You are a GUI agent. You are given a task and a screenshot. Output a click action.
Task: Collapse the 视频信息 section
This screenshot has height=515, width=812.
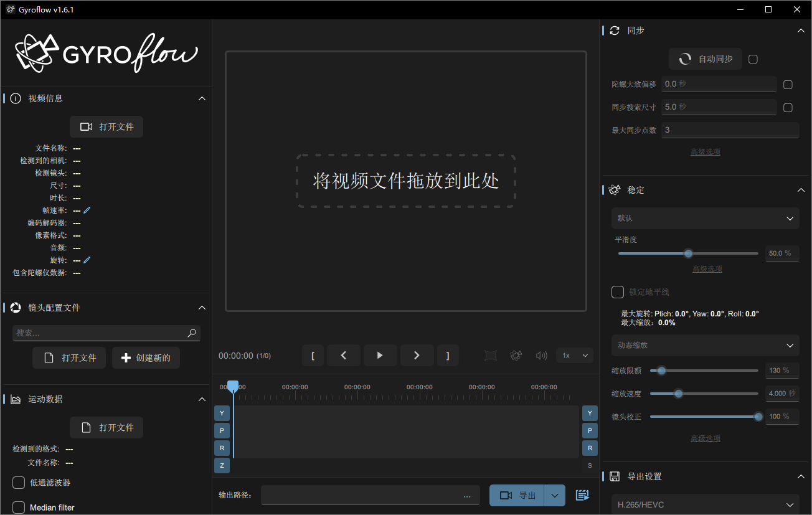pyautogui.click(x=202, y=98)
